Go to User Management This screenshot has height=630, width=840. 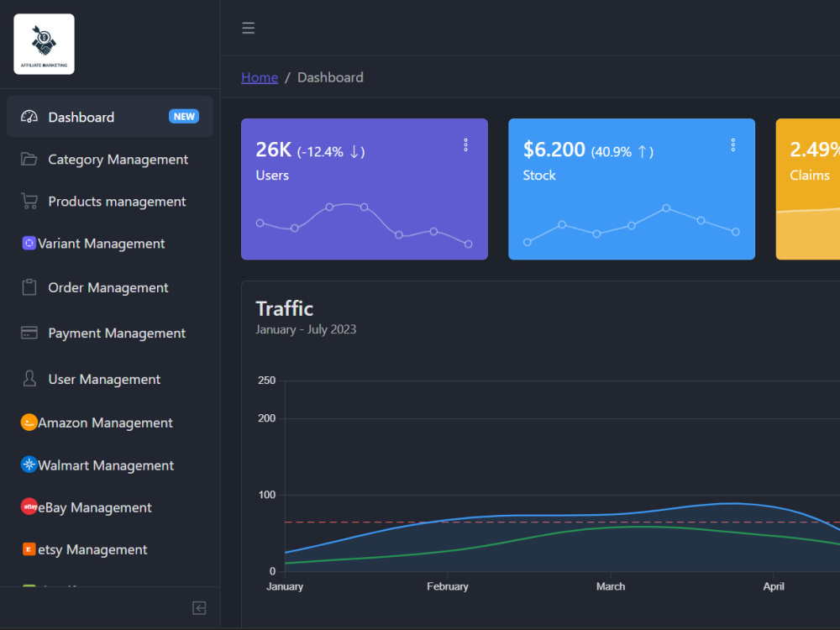tap(110, 380)
